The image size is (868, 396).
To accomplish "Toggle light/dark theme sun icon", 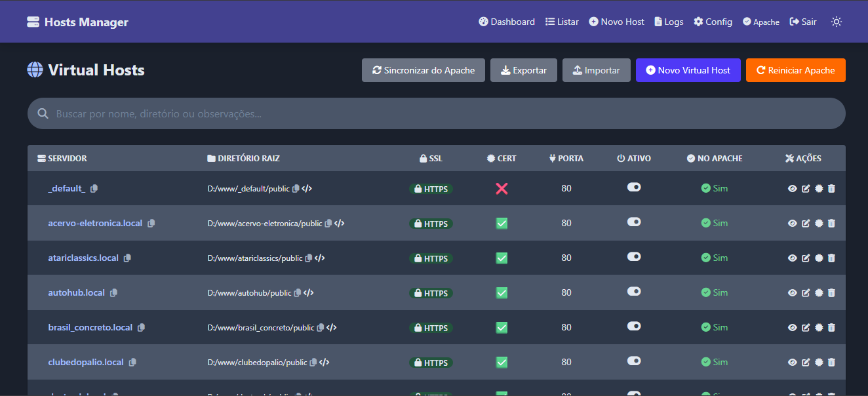I will pyautogui.click(x=837, y=22).
